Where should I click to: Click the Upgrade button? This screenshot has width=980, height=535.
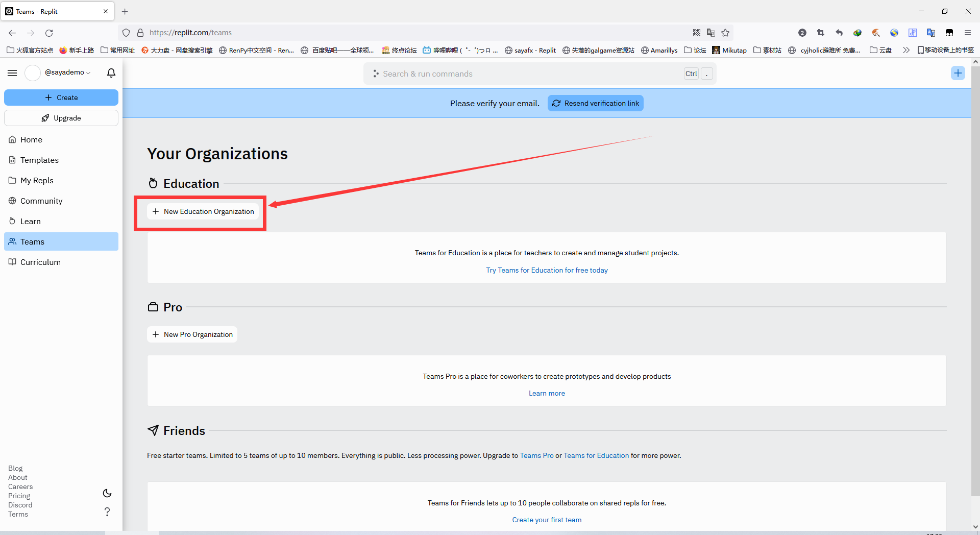coord(61,118)
